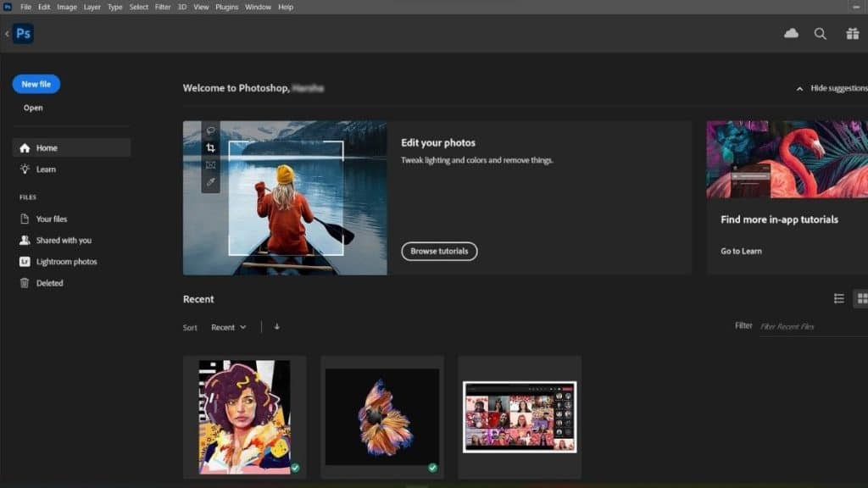Click the flamingo tutorials card image
The height and width of the screenshot is (488, 868).
pyautogui.click(x=787, y=159)
